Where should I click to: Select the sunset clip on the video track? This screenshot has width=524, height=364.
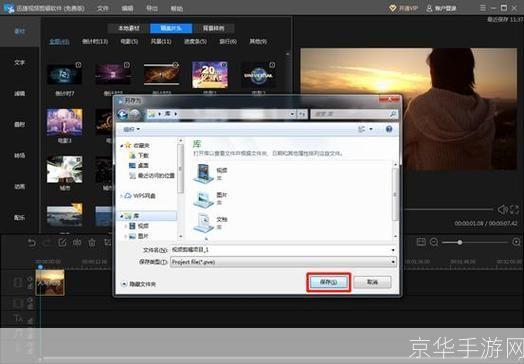tap(50, 282)
